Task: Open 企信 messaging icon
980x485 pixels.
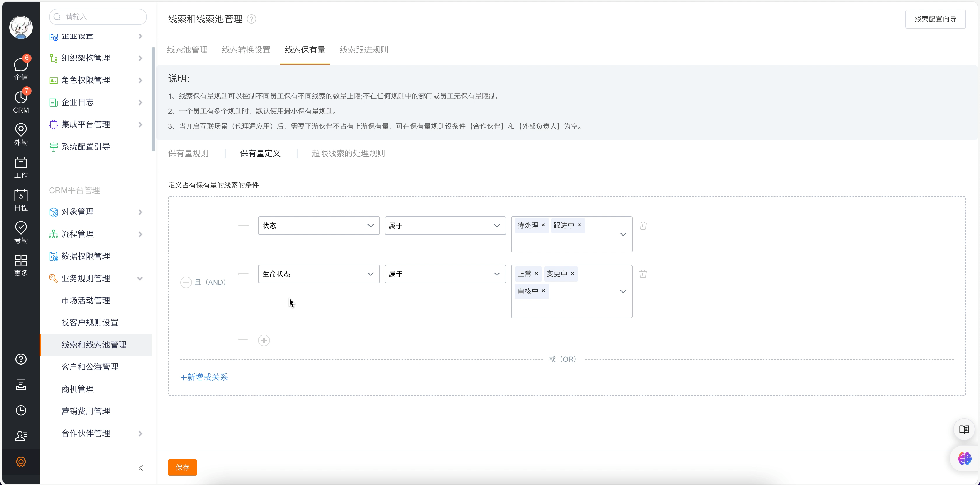Action: (21, 69)
